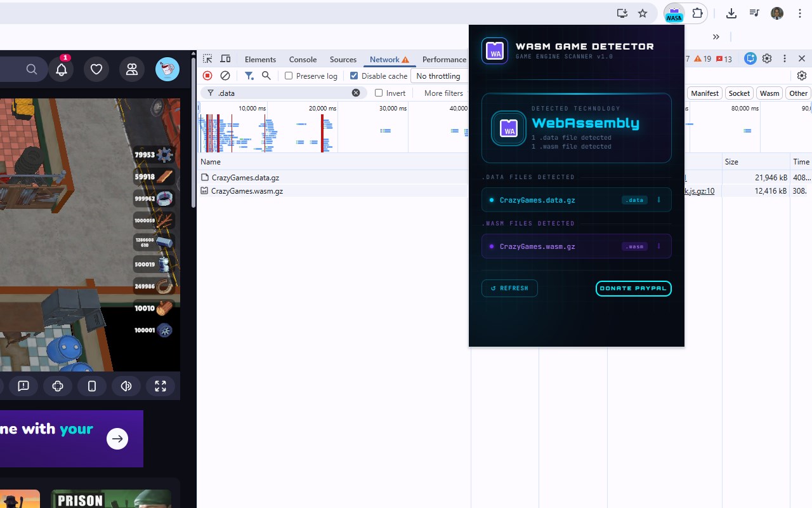Screen dimensions: 812x508
Task: Open the CrazyGames favorites heart icon
Action: (96, 69)
